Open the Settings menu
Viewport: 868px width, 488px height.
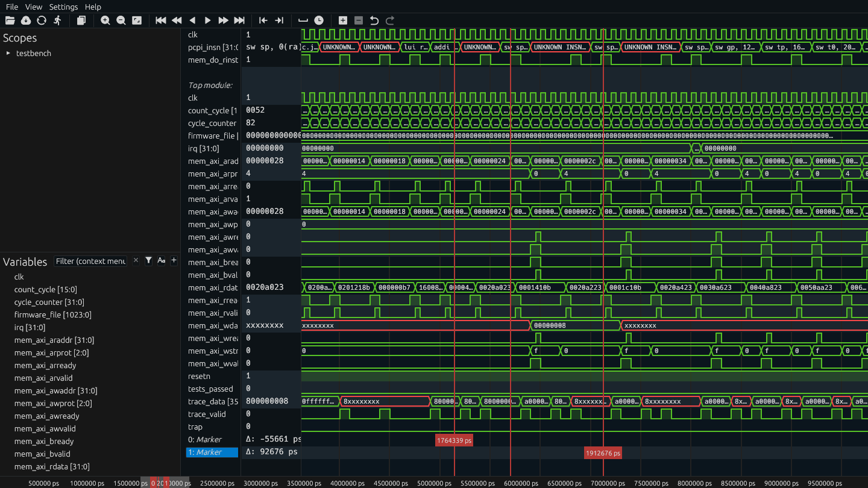pyautogui.click(x=63, y=7)
